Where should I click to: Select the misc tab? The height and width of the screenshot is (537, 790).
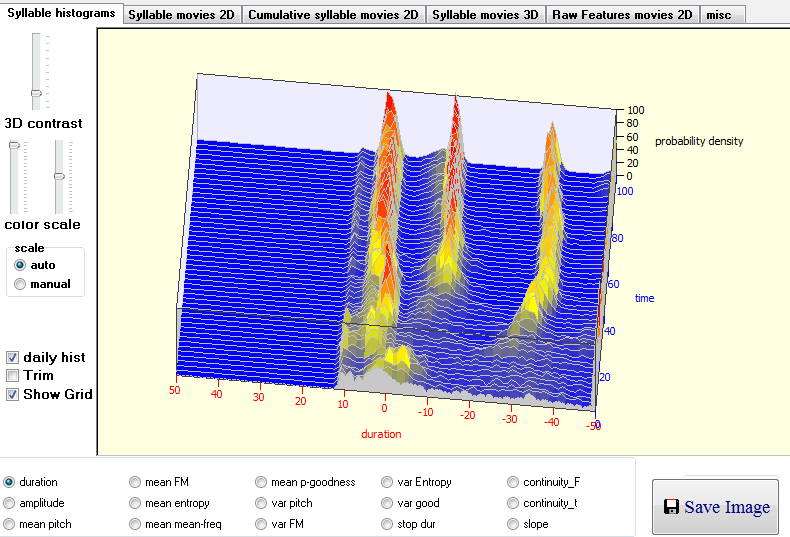tap(717, 15)
